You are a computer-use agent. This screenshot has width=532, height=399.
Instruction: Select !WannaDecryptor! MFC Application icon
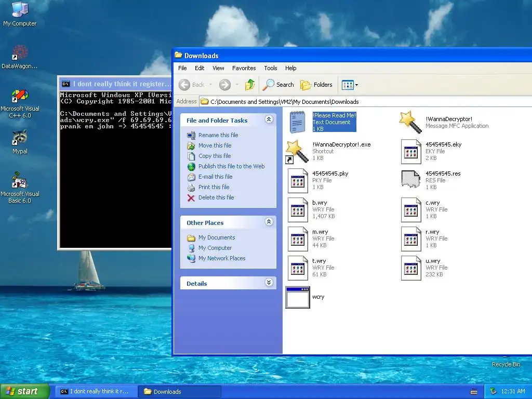410,122
